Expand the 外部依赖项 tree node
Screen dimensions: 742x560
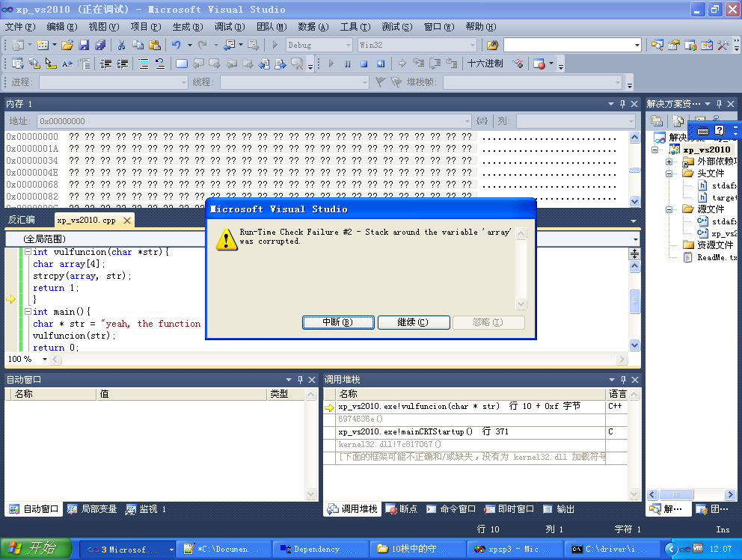pyautogui.click(x=669, y=161)
